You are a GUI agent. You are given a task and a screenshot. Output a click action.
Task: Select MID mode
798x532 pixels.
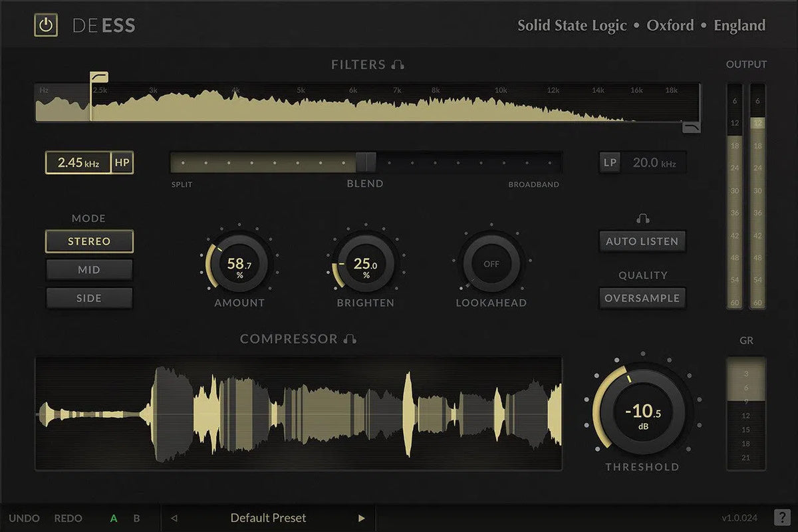point(89,269)
